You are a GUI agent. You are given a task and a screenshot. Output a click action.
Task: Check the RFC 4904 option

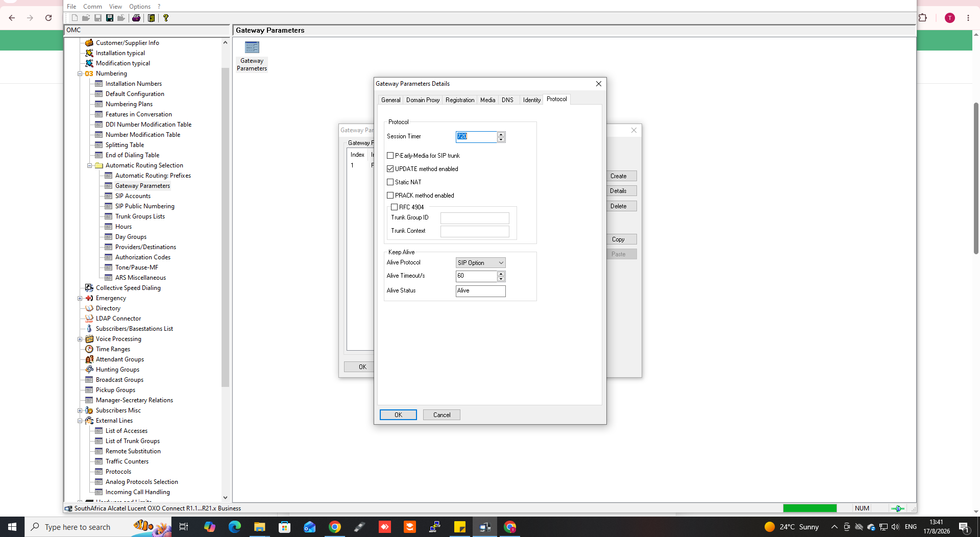click(395, 207)
